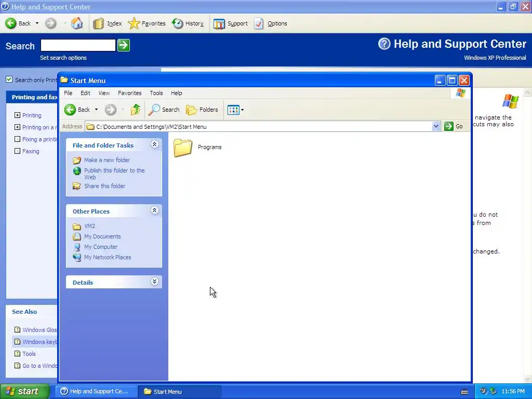Open the Help menu in explorer
This screenshot has height=399, width=532.
[x=177, y=93]
